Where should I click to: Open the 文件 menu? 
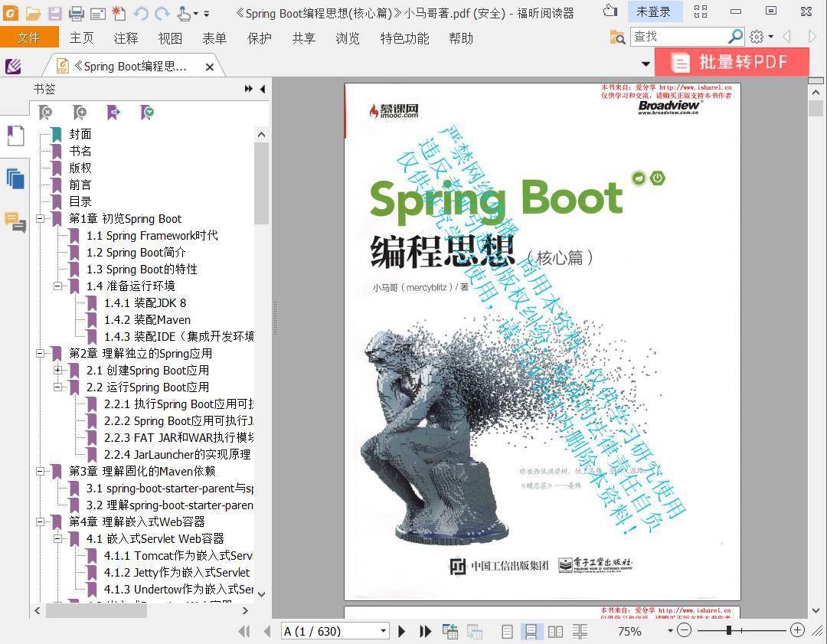click(29, 38)
